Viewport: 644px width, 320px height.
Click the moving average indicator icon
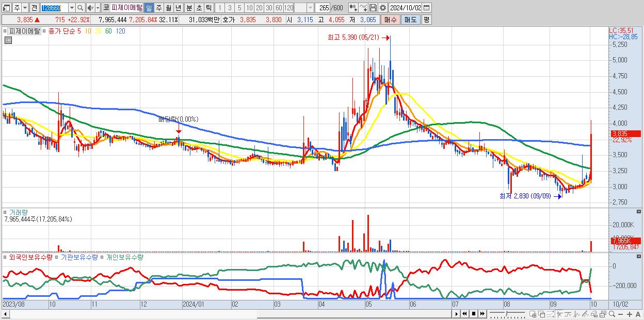[x=568, y=314]
